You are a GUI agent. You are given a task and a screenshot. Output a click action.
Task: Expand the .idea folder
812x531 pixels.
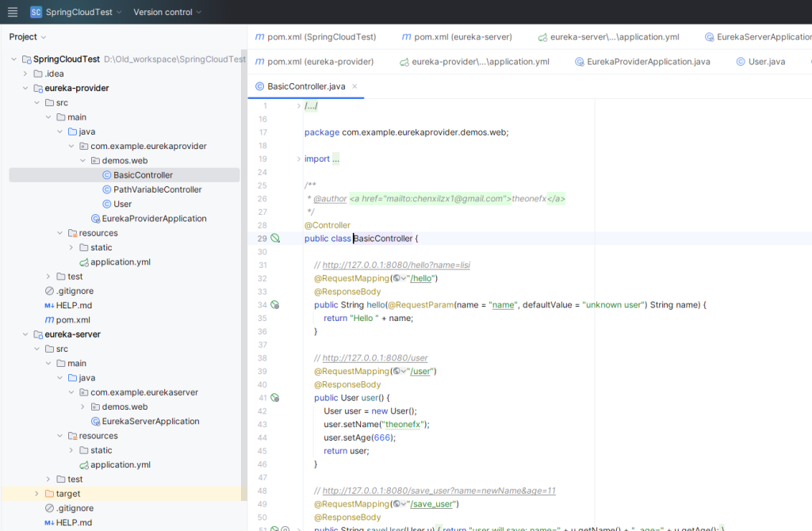[25, 74]
